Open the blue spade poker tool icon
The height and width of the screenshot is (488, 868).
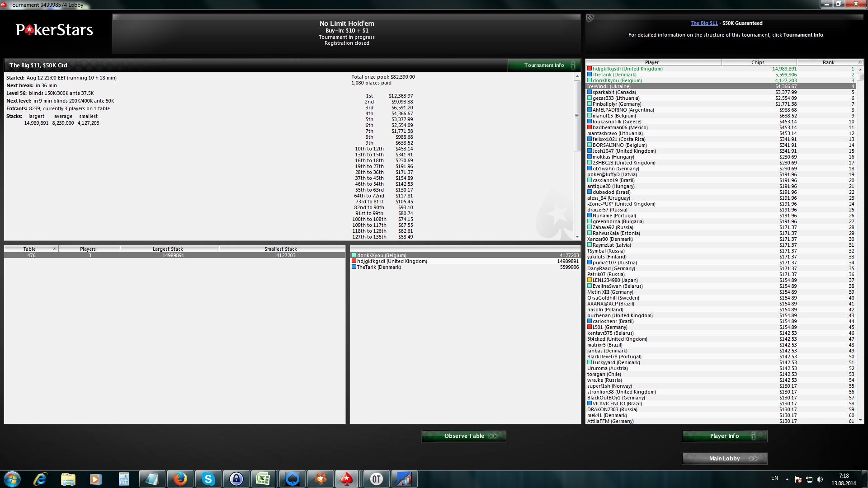(x=292, y=479)
